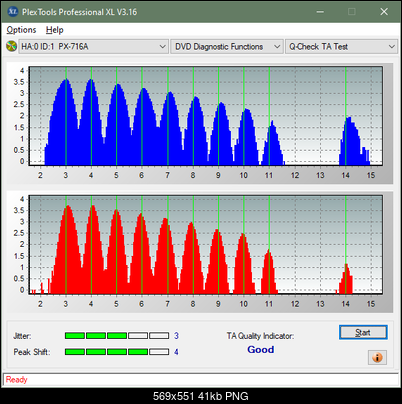Click the disc drive icon beside the drive selector
The image size is (402, 404).
[x=11, y=46]
